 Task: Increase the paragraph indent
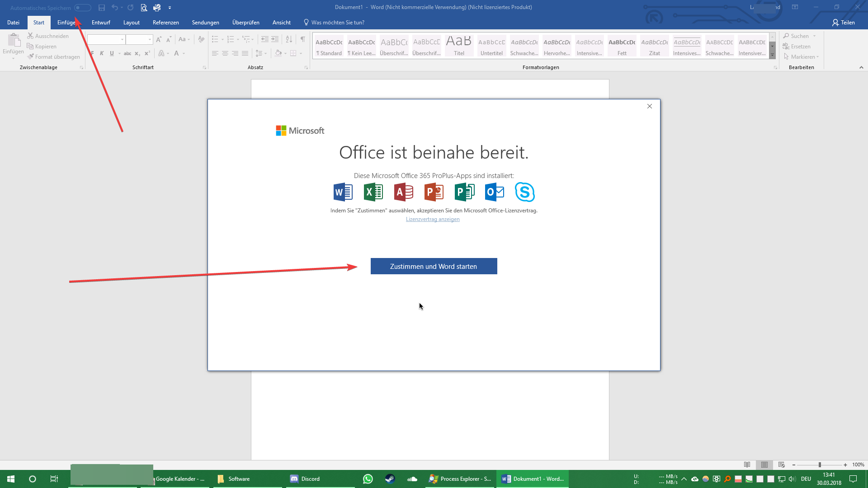[275, 39]
